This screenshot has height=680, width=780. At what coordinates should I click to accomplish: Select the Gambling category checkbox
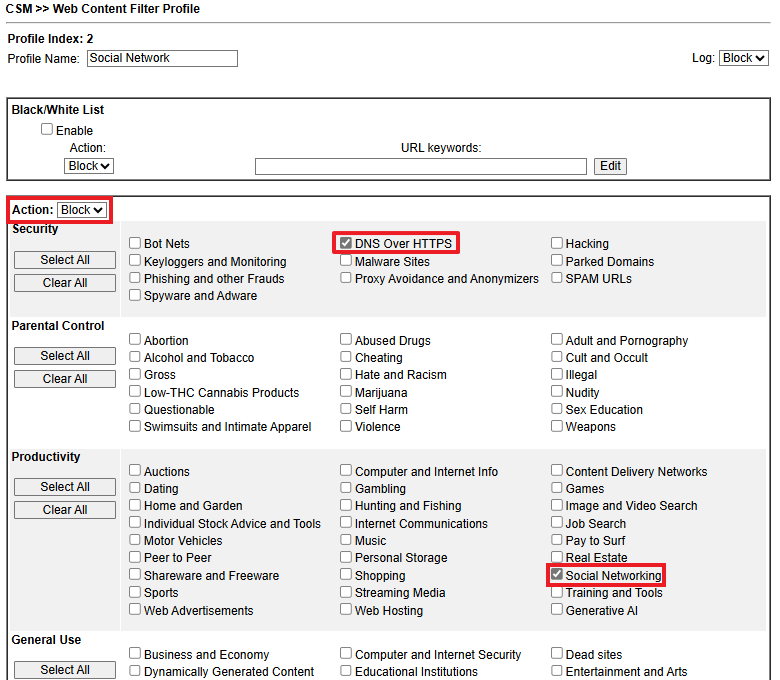click(x=346, y=488)
